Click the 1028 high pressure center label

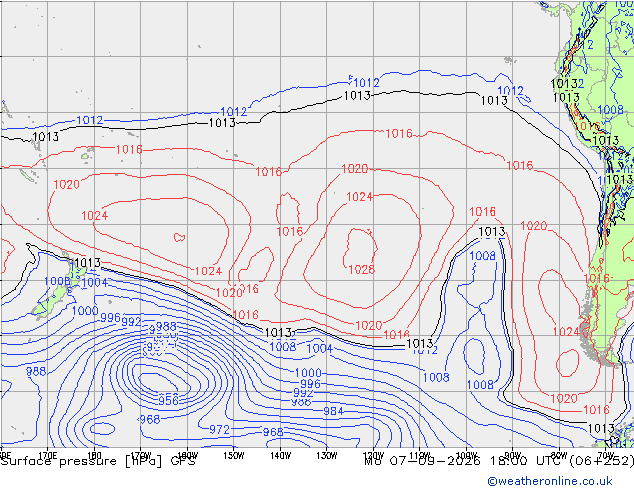click(x=361, y=269)
